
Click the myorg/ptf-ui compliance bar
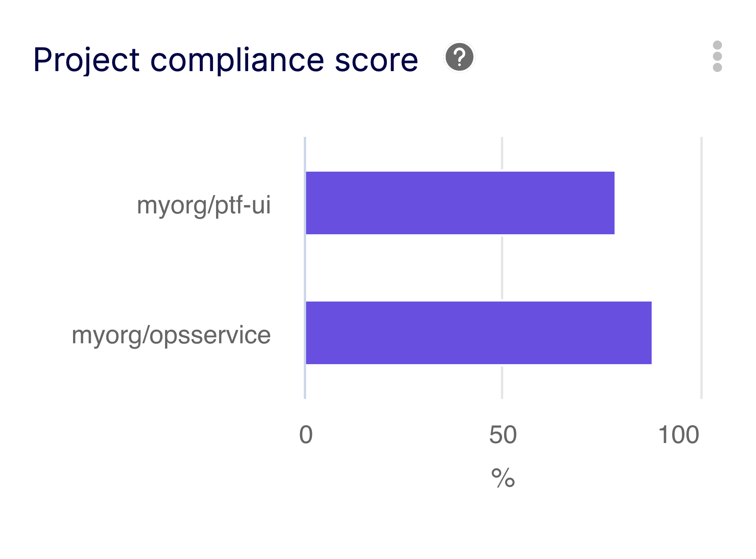tap(460, 203)
